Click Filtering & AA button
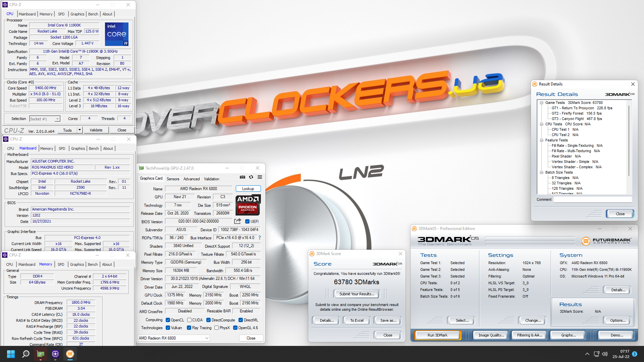644x362 pixels. pos(529,335)
